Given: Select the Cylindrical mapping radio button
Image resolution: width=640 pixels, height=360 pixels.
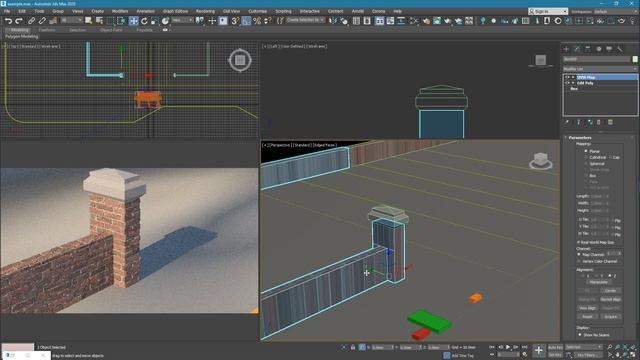Looking at the screenshot, I should [x=586, y=157].
